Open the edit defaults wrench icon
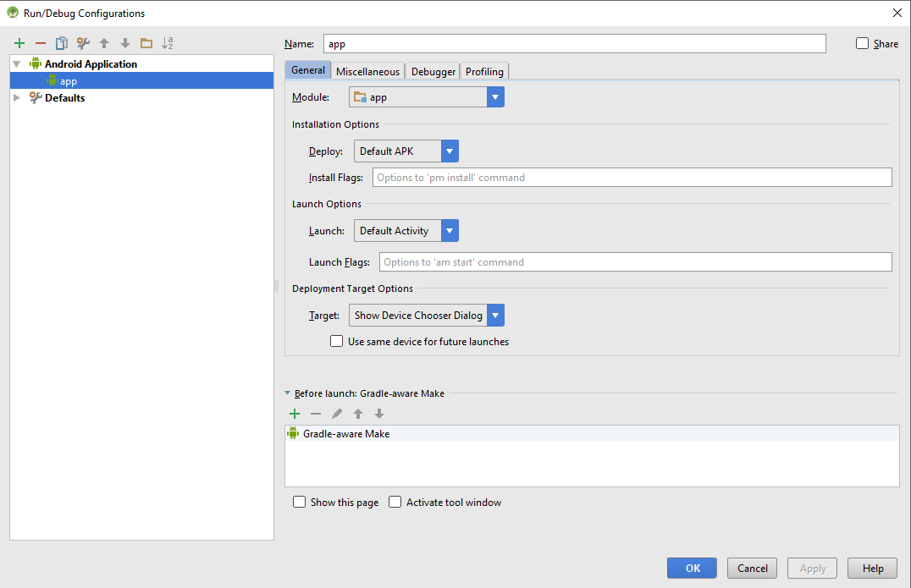The width and height of the screenshot is (911, 588). click(83, 43)
